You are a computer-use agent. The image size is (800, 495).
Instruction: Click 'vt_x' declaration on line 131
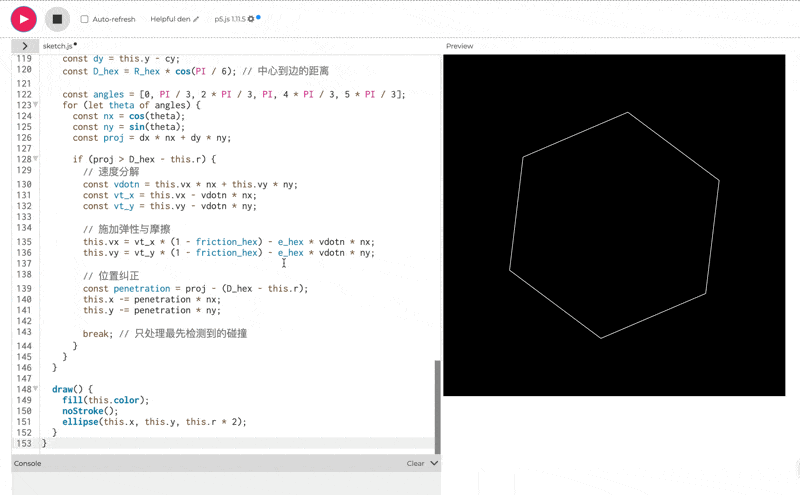pos(123,195)
